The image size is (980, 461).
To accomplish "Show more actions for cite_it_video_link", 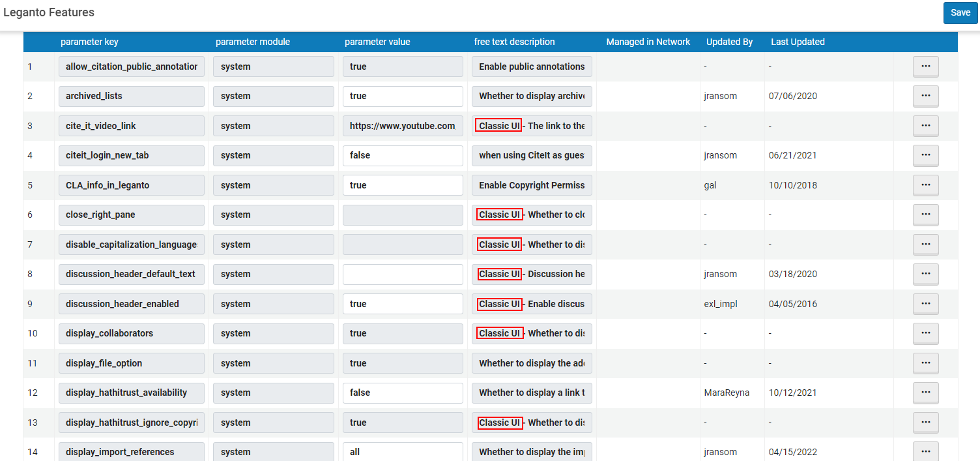I will click(925, 126).
